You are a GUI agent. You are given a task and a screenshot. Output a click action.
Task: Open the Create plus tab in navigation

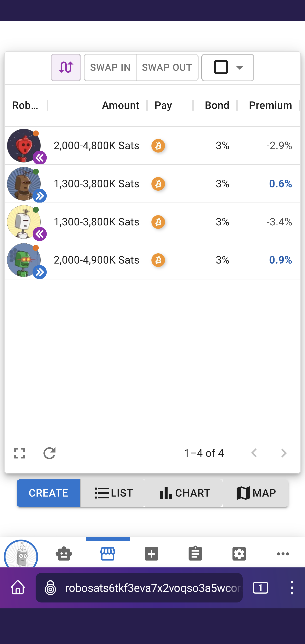pos(151,554)
